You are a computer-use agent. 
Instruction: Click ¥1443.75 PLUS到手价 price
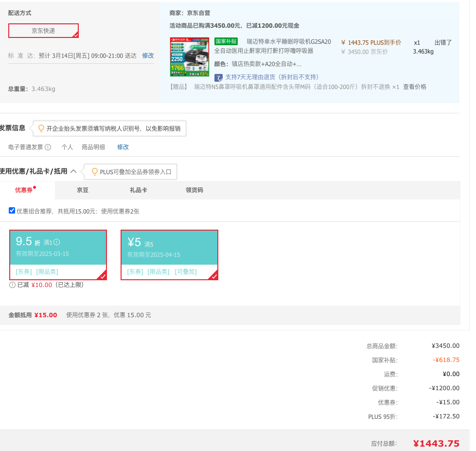coord(370,42)
